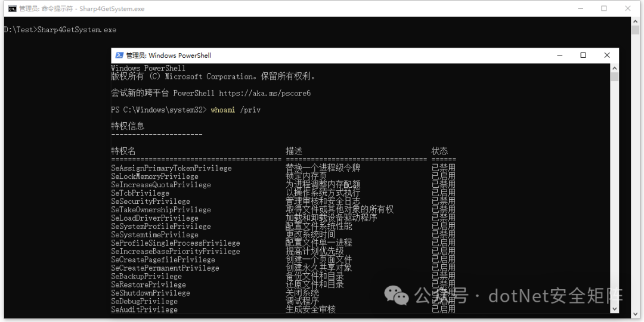Click description 创建永久共享对象
The height and width of the screenshot is (322, 644).
(x=318, y=268)
